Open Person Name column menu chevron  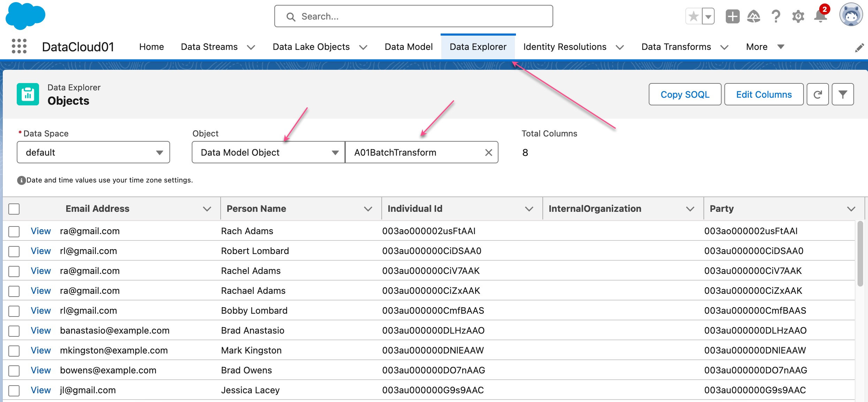click(368, 209)
